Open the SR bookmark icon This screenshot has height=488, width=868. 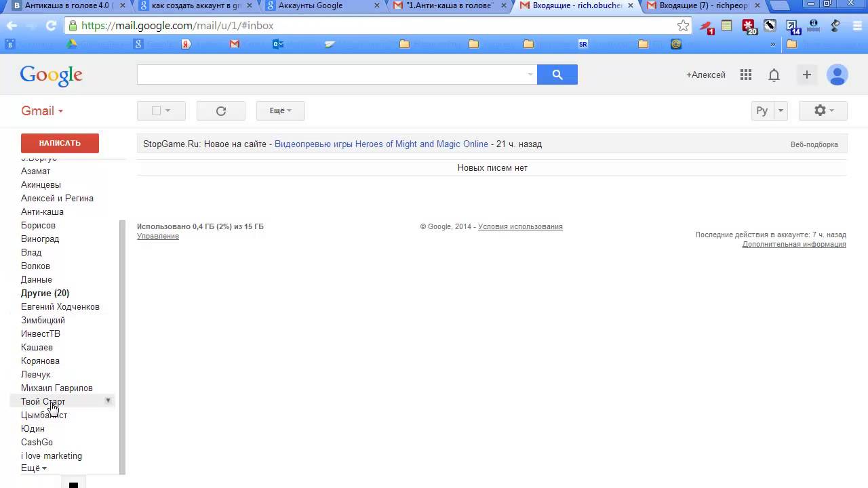583,44
